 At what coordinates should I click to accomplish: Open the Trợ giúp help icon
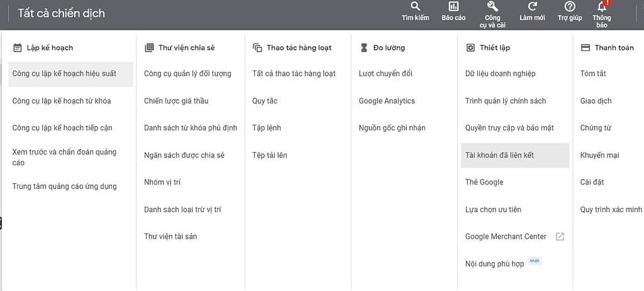tap(570, 7)
